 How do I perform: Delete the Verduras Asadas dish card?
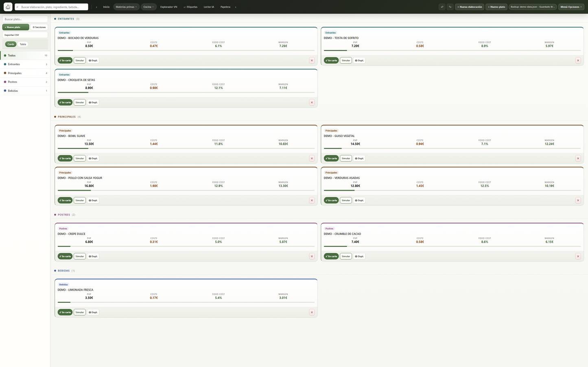click(578, 200)
